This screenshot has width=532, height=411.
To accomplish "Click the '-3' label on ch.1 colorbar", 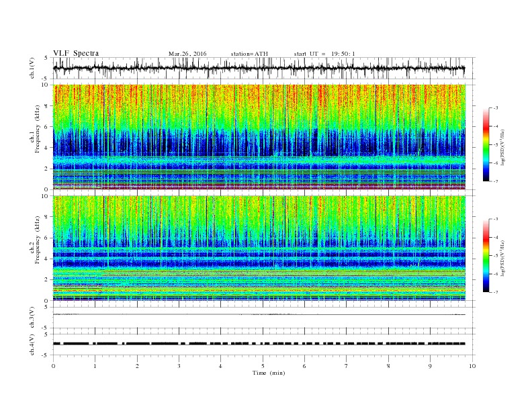I will click(496, 108).
